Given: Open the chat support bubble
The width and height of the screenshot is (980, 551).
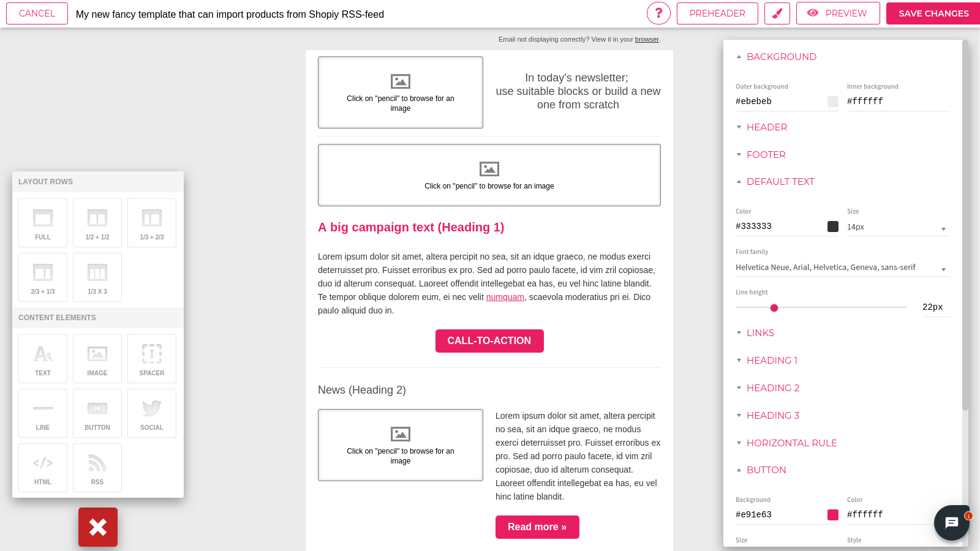Looking at the screenshot, I should (951, 522).
